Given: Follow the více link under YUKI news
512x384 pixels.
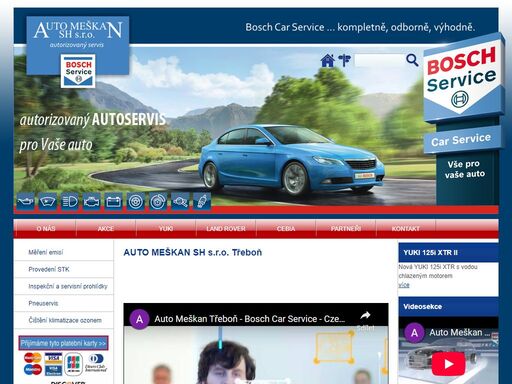Looking at the screenshot, I should (x=404, y=285).
